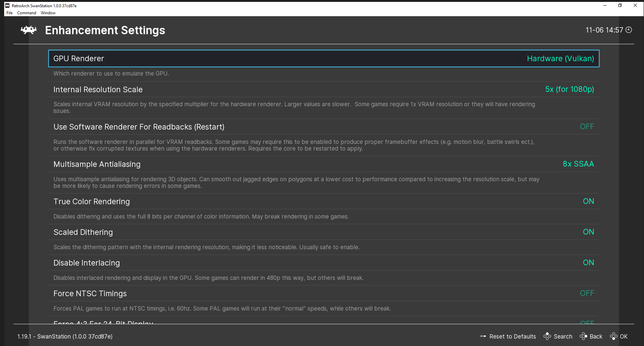Click the 11-06 14:57 date time text
This screenshot has width=644, height=346.
point(604,30)
